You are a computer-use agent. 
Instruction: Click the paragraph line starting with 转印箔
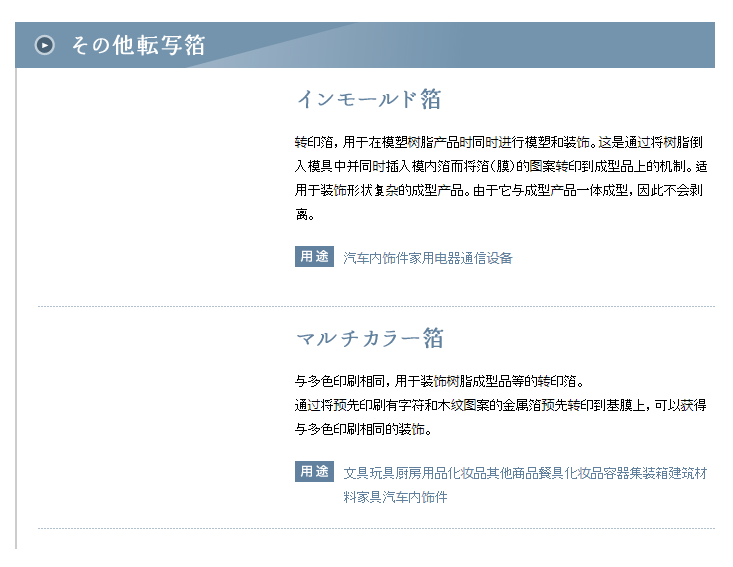[502, 141]
